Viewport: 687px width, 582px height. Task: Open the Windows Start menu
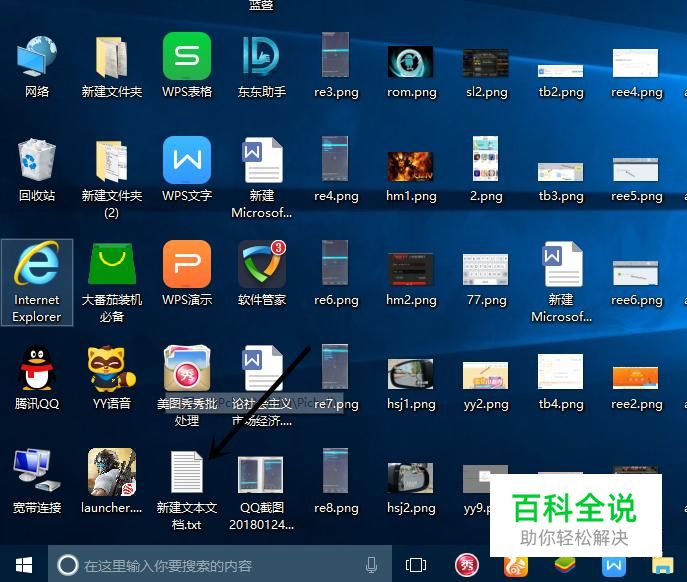pyautogui.click(x=24, y=565)
